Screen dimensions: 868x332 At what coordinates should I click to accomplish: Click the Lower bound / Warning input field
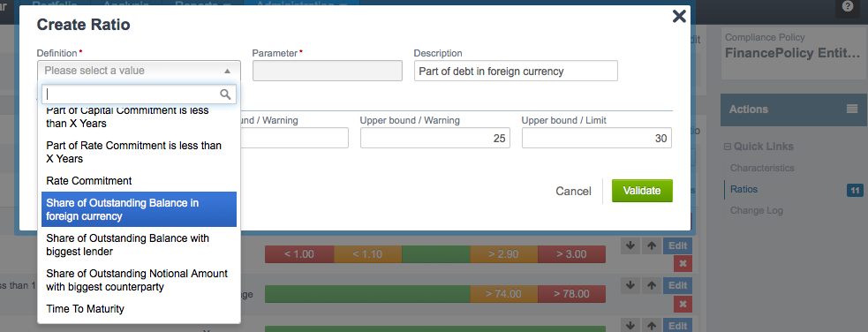click(295, 138)
